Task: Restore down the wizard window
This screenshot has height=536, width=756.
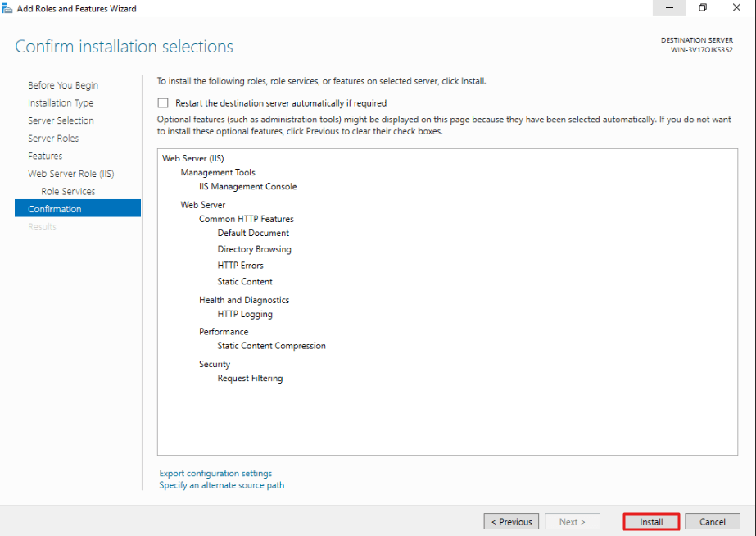Action: click(703, 7)
